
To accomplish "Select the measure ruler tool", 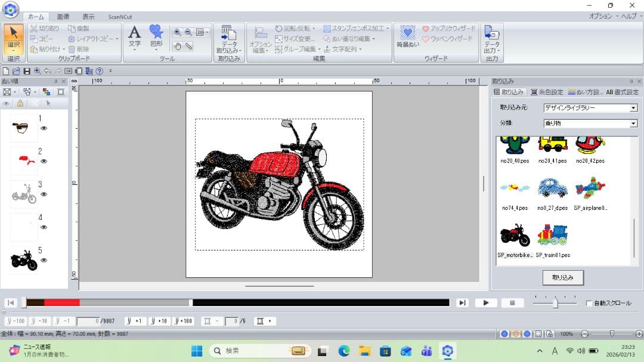I will click(x=188, y=46).
